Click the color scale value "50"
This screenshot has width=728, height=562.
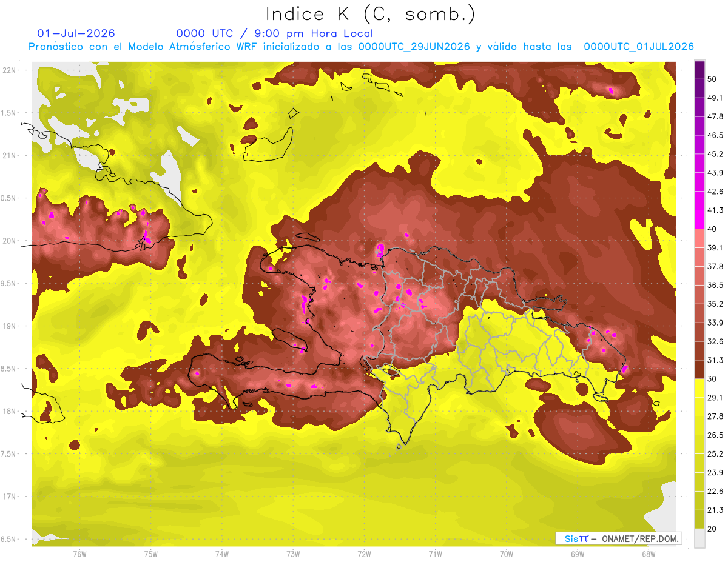click(x=712, y=79)
